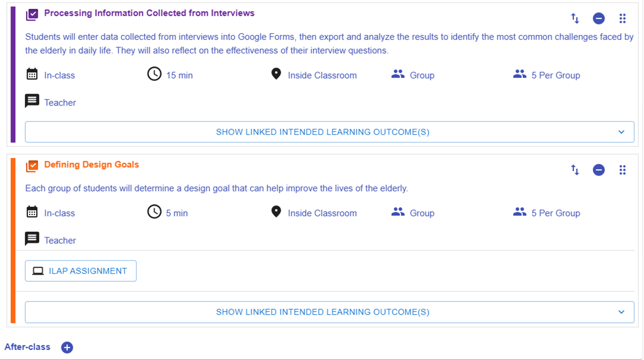Click the 5 Per Group label in Defining Design Goals
This screenshot has width=644, height=360.
(x=555, y=213)
